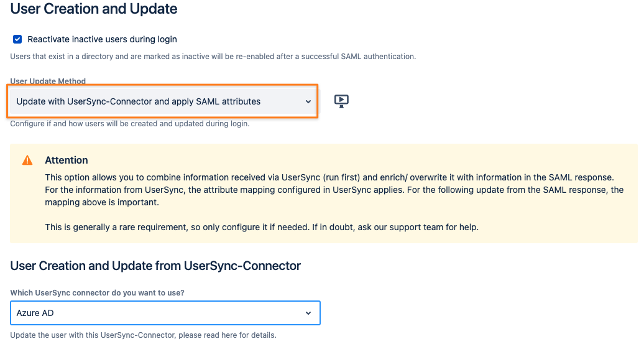Image resolution: width=644 pixels, height=344 pixels.
Task: Click the "Reactivate inactive users during login" label
Action: click(x=102, y=39)
